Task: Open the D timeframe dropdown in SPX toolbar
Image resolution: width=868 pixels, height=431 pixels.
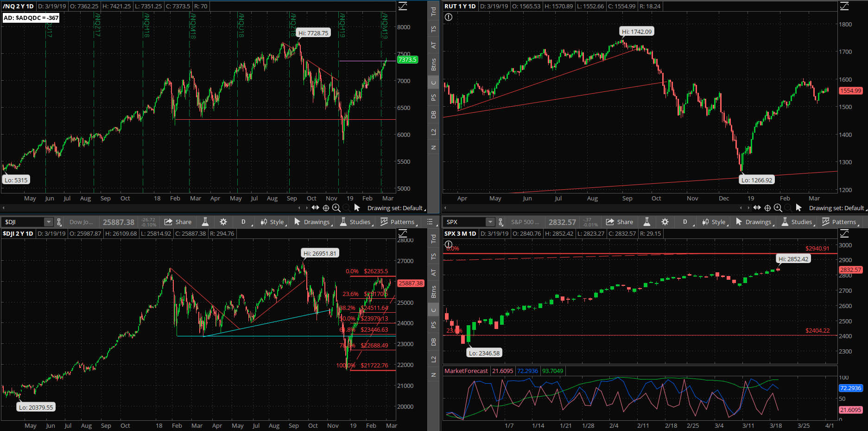Action: pos(686,222)
